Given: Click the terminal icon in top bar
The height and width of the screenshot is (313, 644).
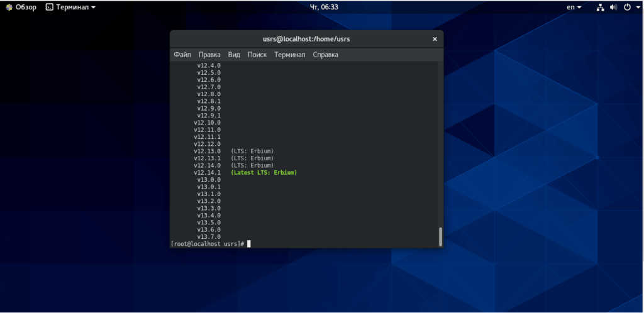Looking at the screenshot, I should (49, 7).
